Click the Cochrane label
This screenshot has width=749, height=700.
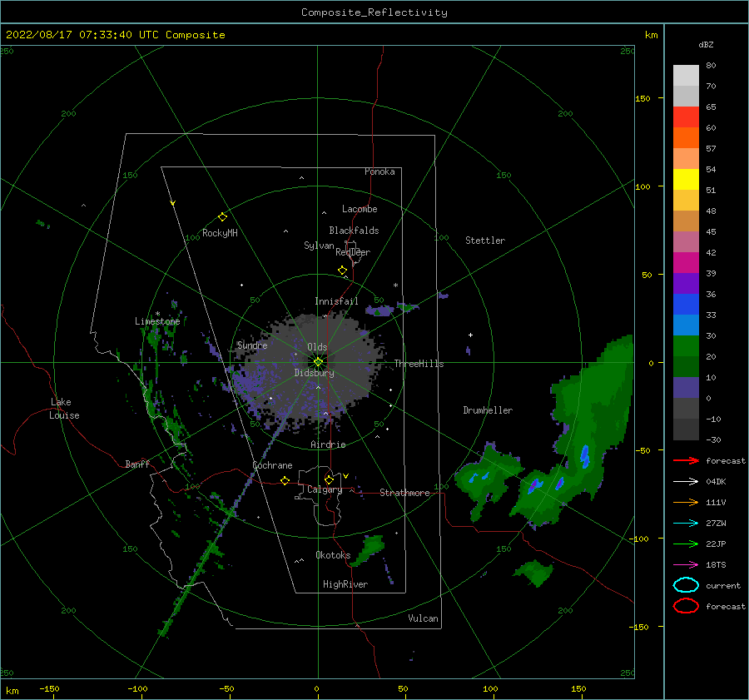pyautogui.click(x=272, y=465)
